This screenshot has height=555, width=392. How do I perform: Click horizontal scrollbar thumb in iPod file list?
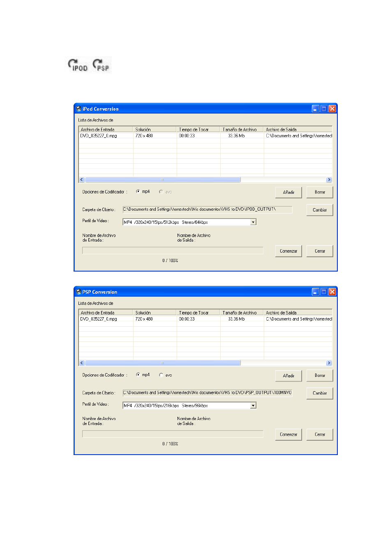click(163, 180)
